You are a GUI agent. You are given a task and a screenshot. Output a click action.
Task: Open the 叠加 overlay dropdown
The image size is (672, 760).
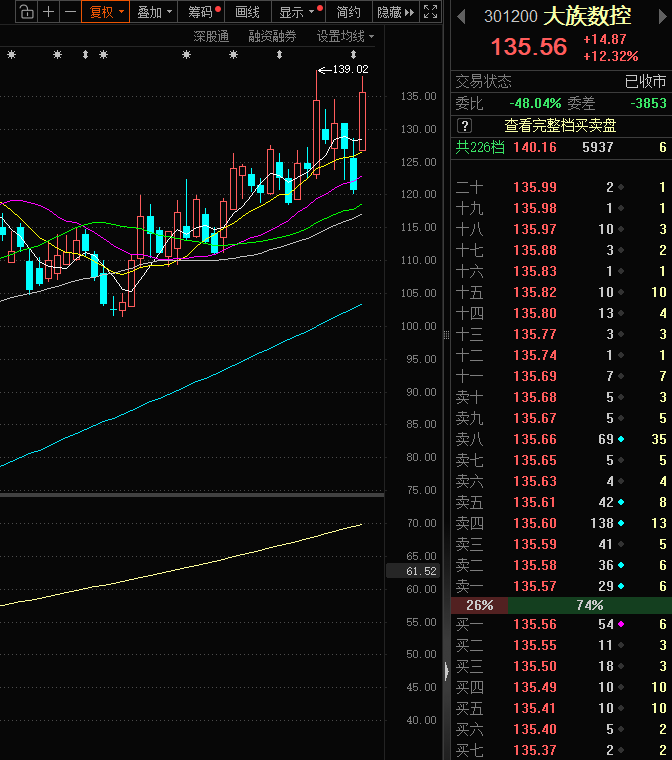(x=154, y=12)
